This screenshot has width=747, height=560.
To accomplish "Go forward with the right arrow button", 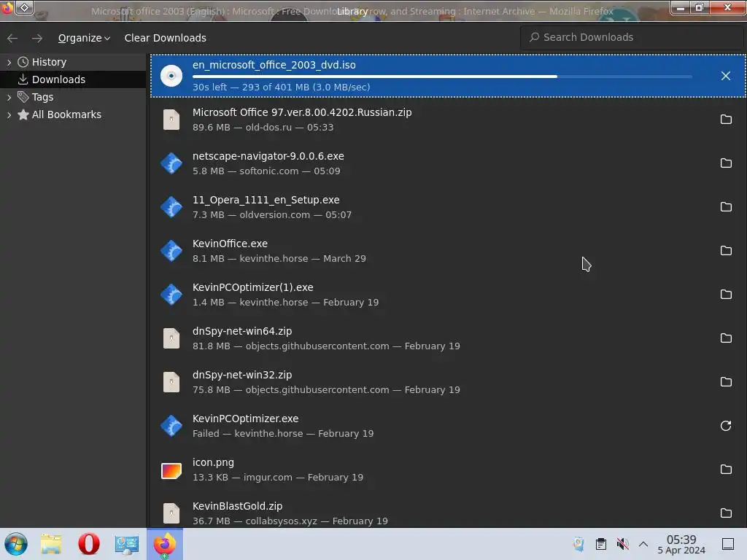I will coord(37,38).
